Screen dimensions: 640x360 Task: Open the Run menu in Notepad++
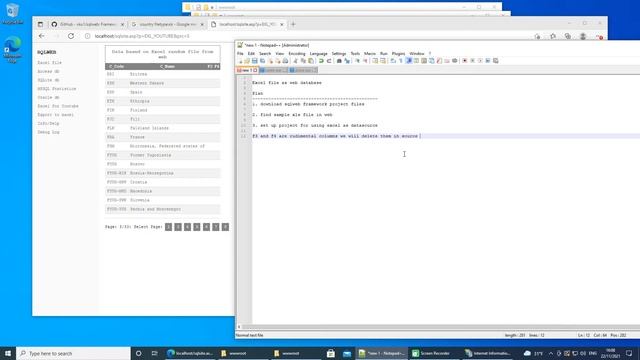[x=384, y=53]
